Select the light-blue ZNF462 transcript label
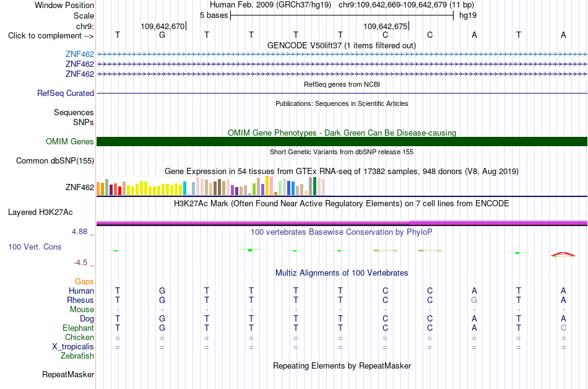This screenshot has width=588, height=389. coord(79,55)
